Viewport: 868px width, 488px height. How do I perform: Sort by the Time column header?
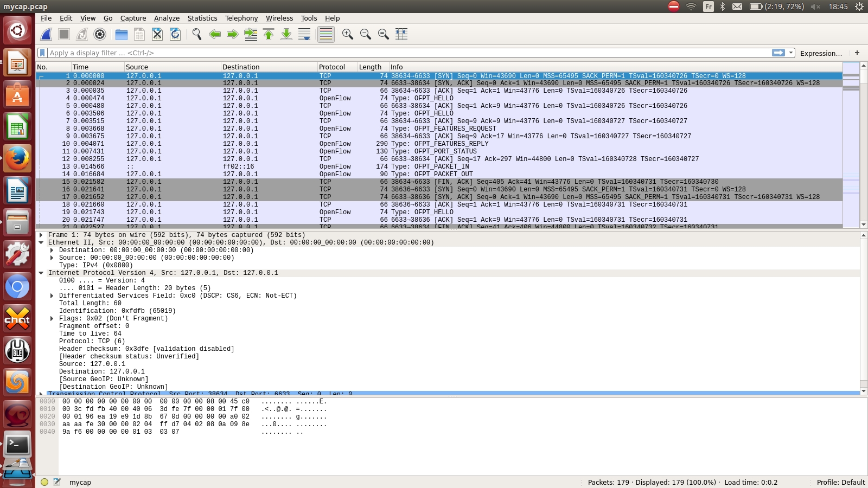[97, 67]
